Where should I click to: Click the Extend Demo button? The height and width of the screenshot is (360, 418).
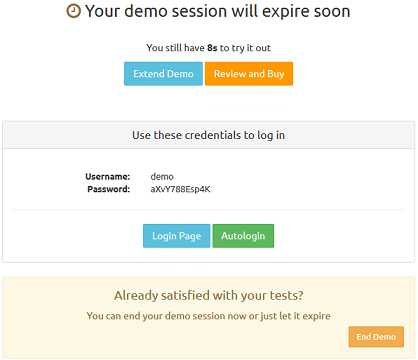click(x=163, y=74)
